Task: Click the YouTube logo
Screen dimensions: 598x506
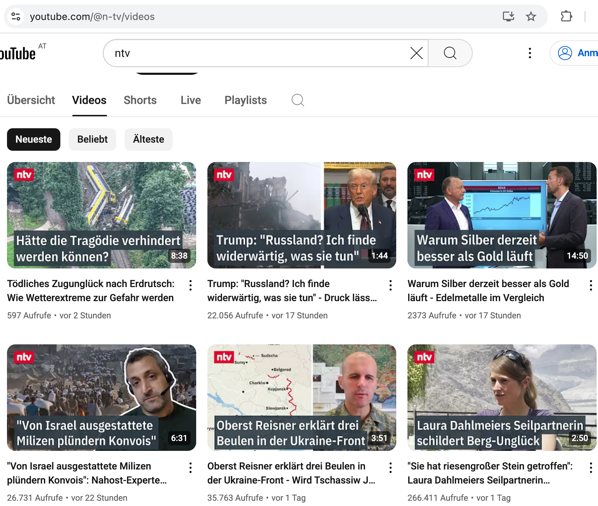Action: click(x=18, y=53)
